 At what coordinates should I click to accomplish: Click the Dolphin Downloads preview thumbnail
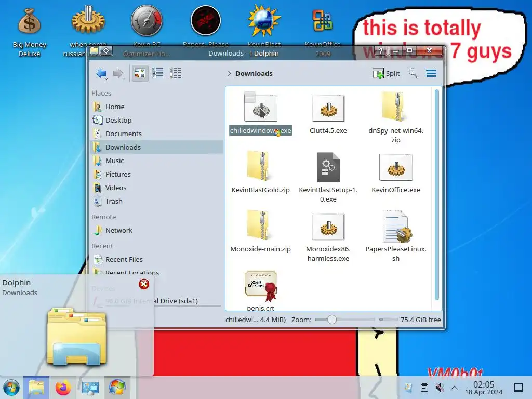point(77,336)
